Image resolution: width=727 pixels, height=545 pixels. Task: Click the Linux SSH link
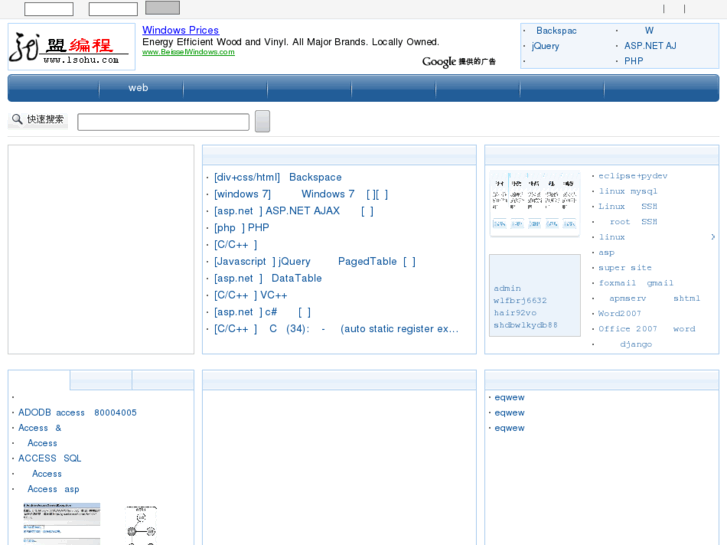pyautogui.click(x=628, y=206)
